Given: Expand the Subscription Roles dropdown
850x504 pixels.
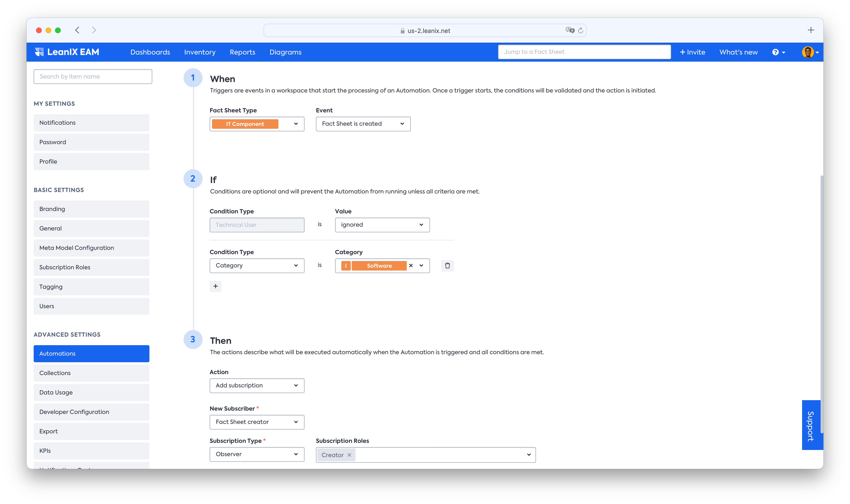Looking at the screenshot, I should [529, 455].
